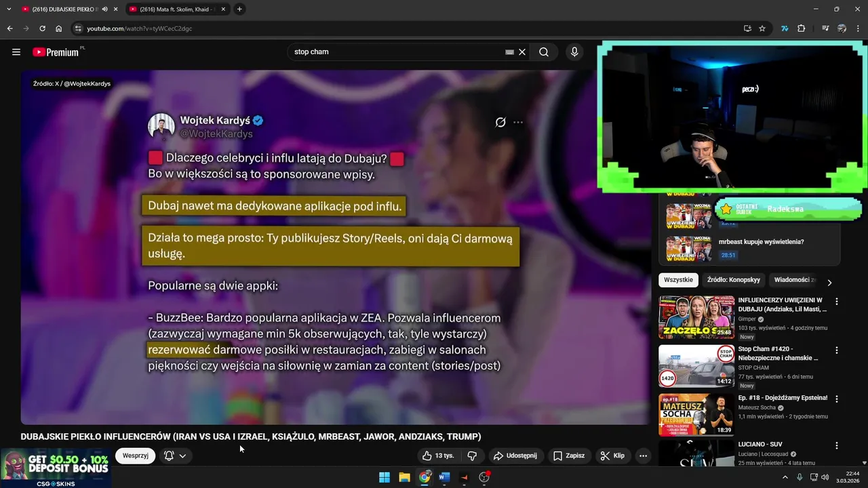Open Stop Cham #1420 video title
The width and height of the screenshot is (868, 488).
pos(778,353)
